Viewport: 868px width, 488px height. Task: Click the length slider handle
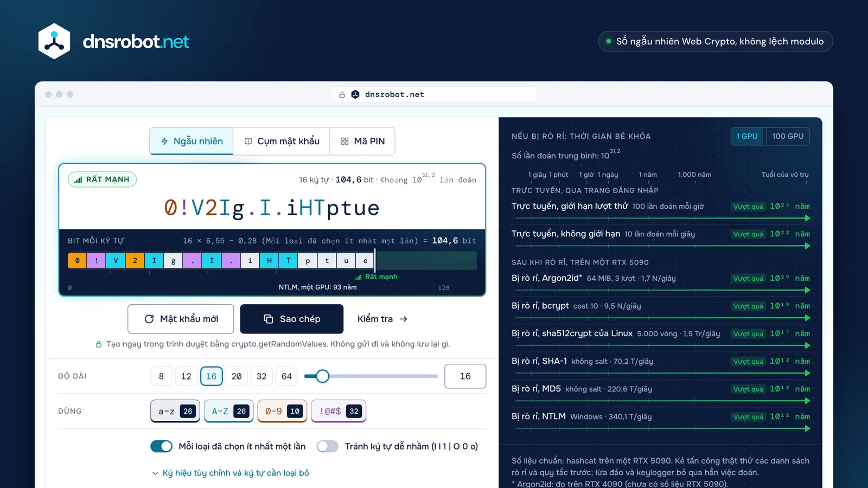[322, 376]
